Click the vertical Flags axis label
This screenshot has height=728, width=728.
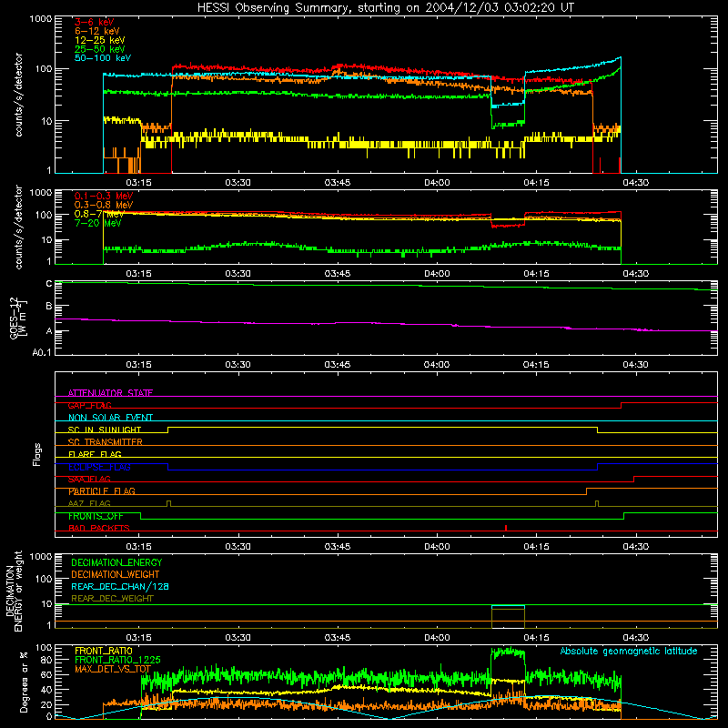tap(36, 454)
